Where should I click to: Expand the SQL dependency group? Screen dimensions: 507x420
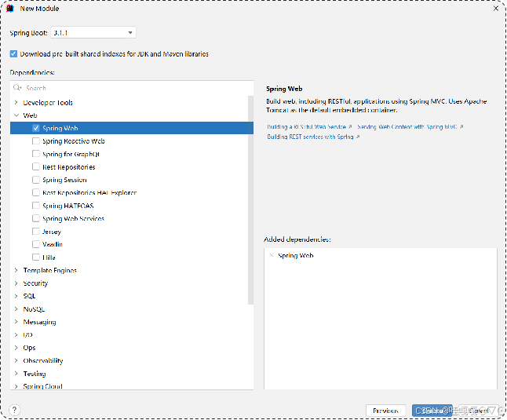coord(16,296)
